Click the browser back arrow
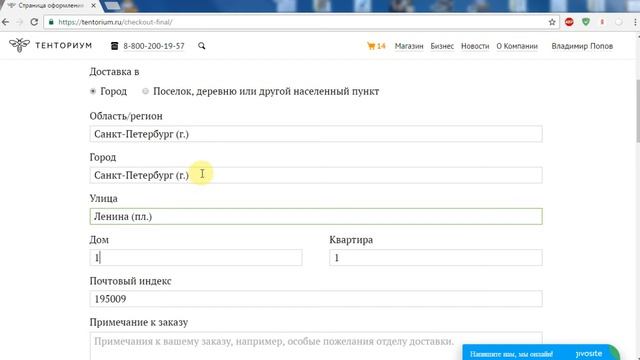 pos(6,22)
